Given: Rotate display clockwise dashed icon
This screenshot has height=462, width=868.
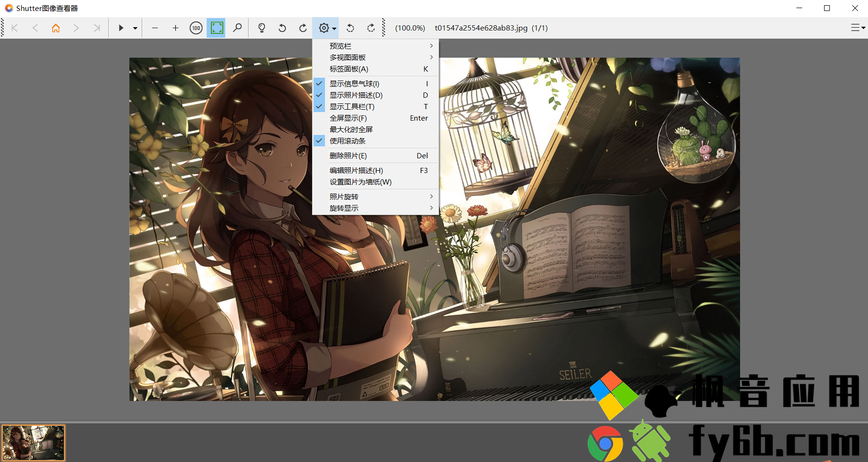Looking at the screenshot, I should click(371, 28).
